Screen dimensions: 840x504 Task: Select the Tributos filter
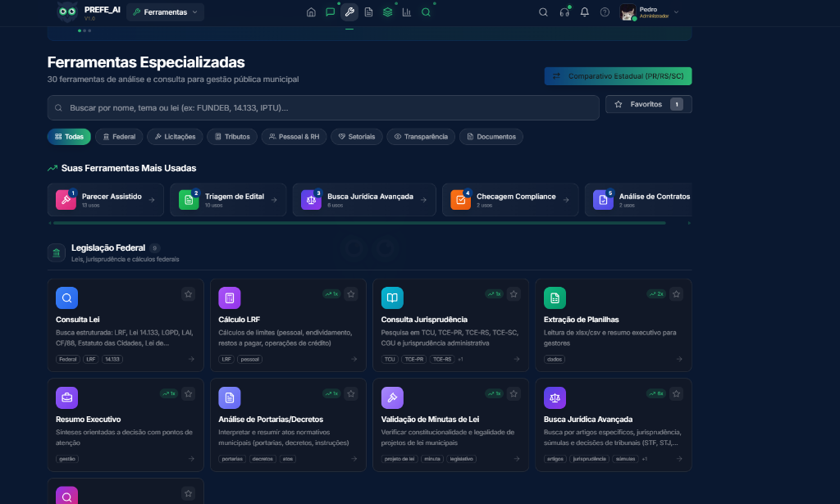tap(232, 136)
